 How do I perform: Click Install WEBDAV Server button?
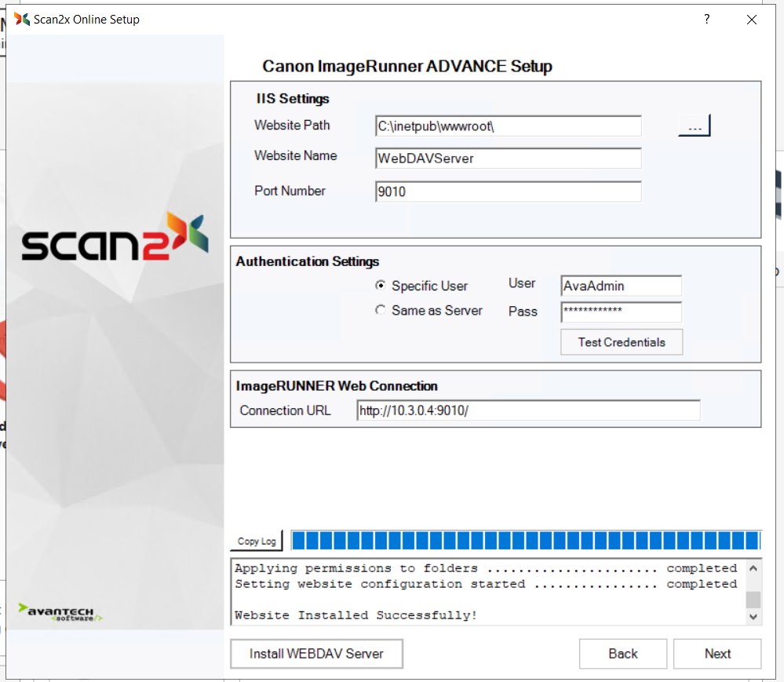coord(316,654)
